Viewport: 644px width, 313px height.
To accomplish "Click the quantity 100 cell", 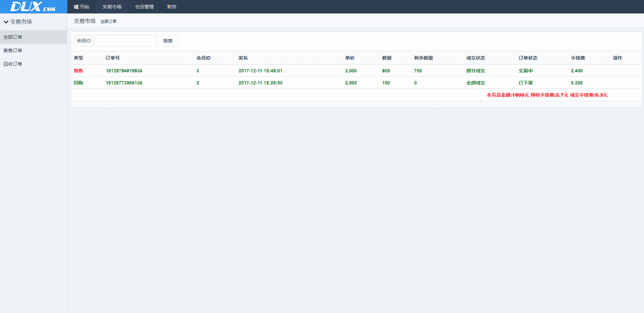I will (386, 83).
